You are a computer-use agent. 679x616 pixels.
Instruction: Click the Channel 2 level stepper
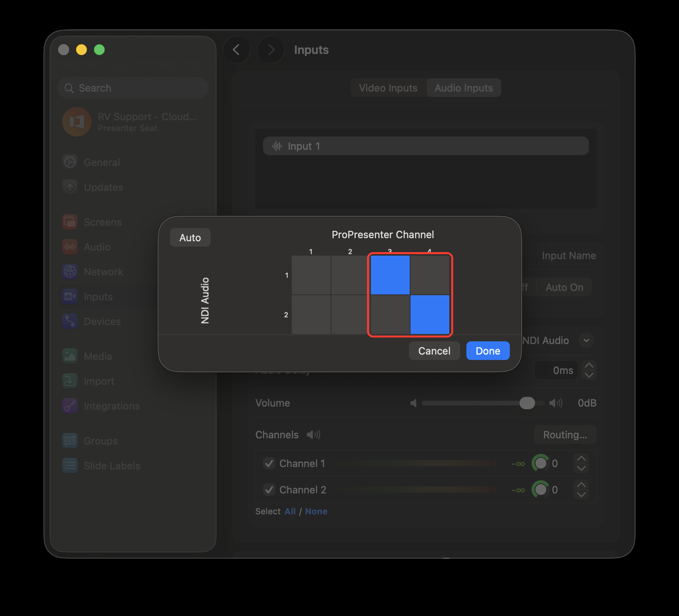click(x=581, y=490)
